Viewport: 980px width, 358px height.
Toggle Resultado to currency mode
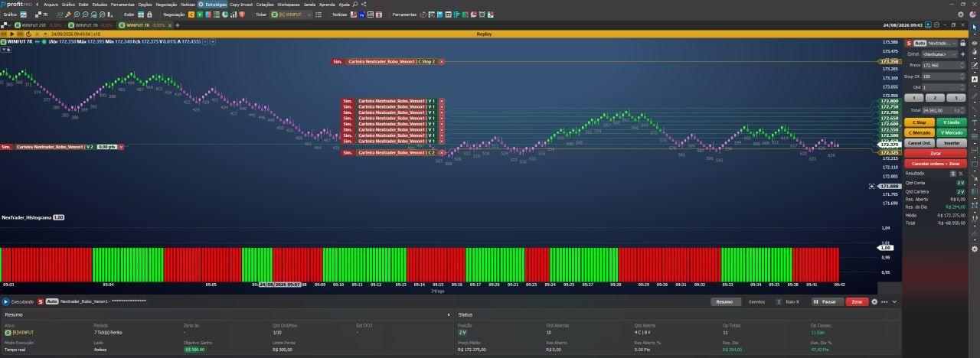953,174
